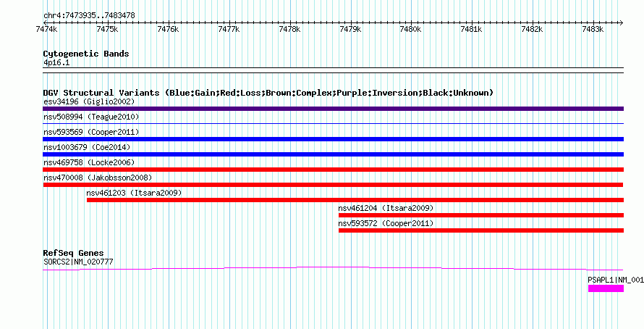Open the nsv508994 (Teague2010) label
Viewport: 644px width, 329px height.
coord(91,117)
